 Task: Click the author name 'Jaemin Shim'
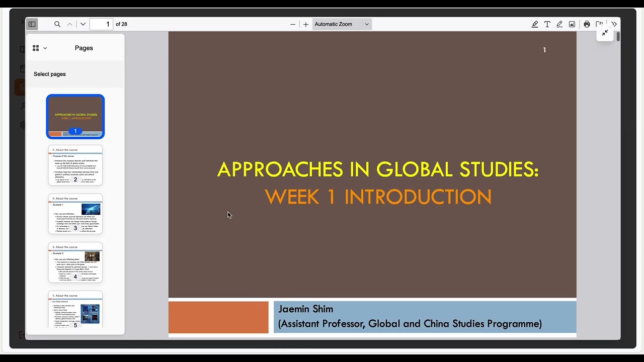click(x=305, y=309)
